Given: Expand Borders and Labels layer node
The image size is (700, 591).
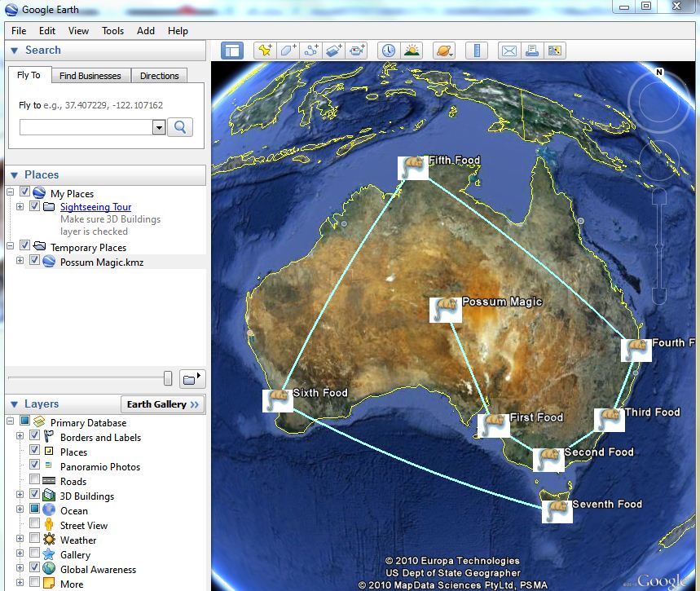Looking at the screenshot, I should pyautogui.click(x=20, y=435).
